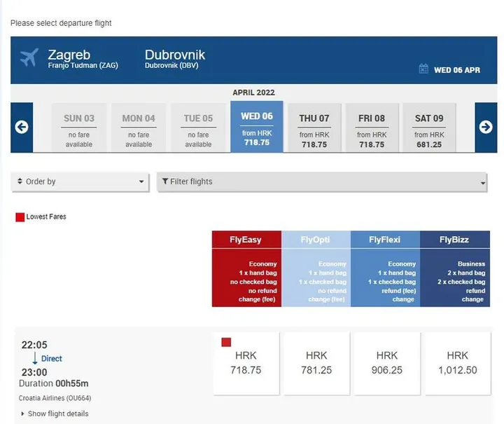The height and width of the screenshot is (424, 504).
Task: Click the Duration 00h55m text
Action: (x=54, y=383)
